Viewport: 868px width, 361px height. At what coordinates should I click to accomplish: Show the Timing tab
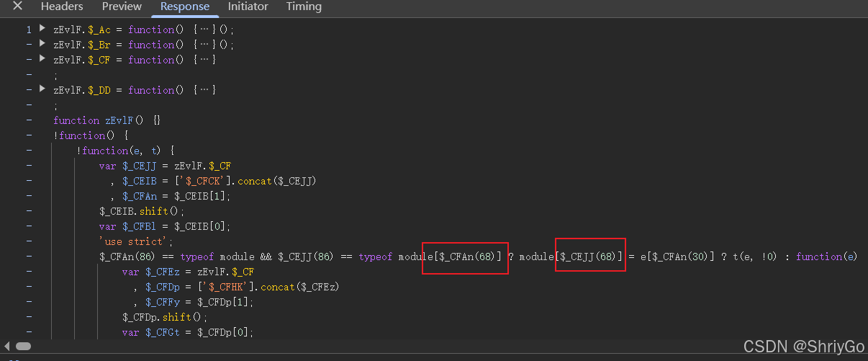coord(304,6)
